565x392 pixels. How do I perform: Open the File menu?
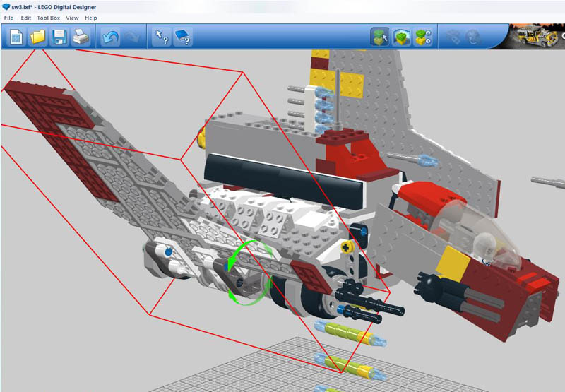point(8,18)
